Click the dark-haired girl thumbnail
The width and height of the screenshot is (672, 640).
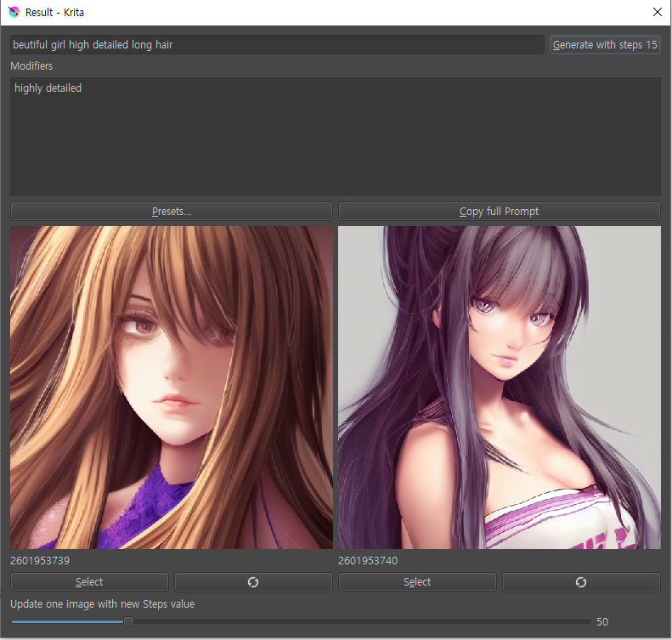coord(500,388)
